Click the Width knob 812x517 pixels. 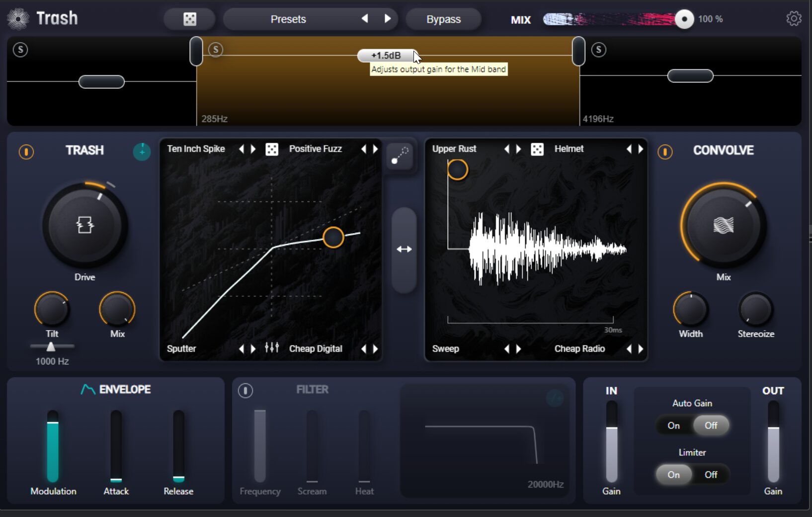click(691, 309)
